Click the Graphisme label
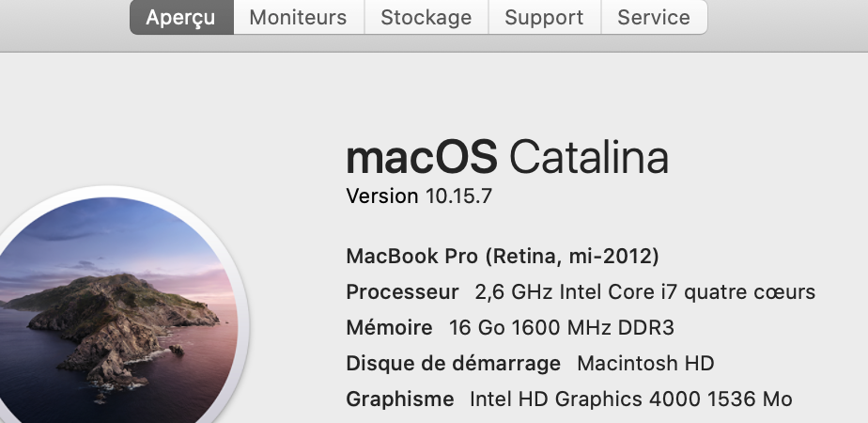Image resolution: width=868 pixels, height=423 pixels. coord(399,399)
